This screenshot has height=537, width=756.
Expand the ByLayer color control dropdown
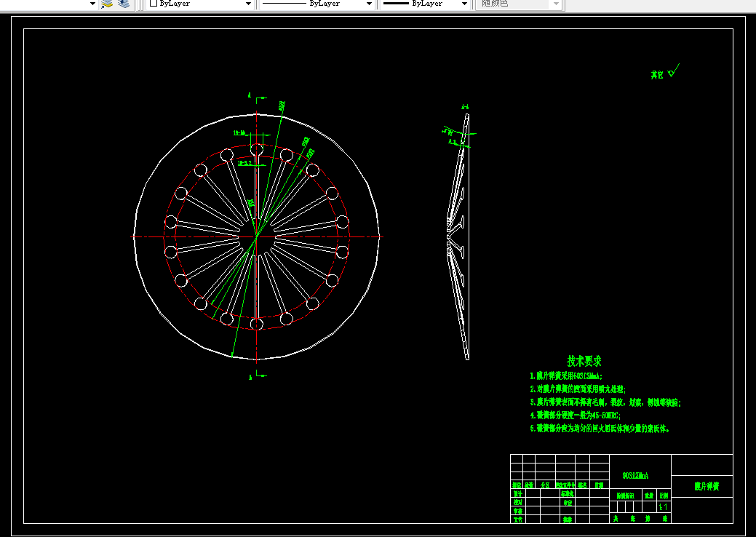click(x=248, y=4)
